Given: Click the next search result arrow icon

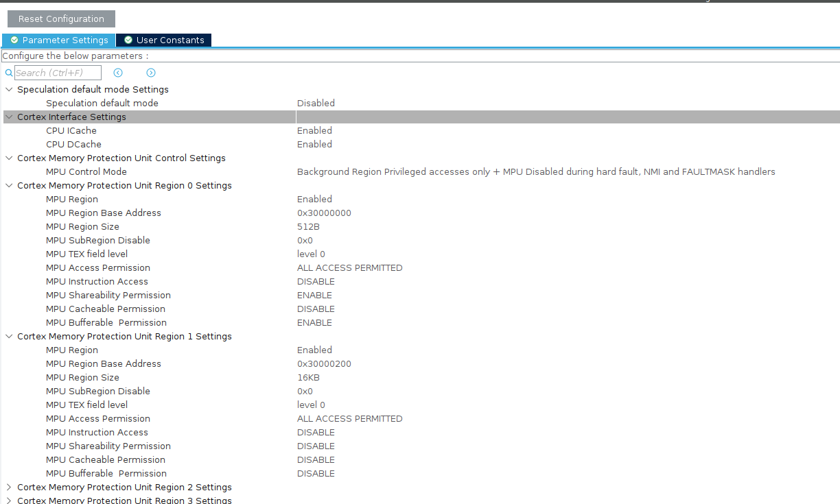Looking at the screenshot, I should [150, 72].
